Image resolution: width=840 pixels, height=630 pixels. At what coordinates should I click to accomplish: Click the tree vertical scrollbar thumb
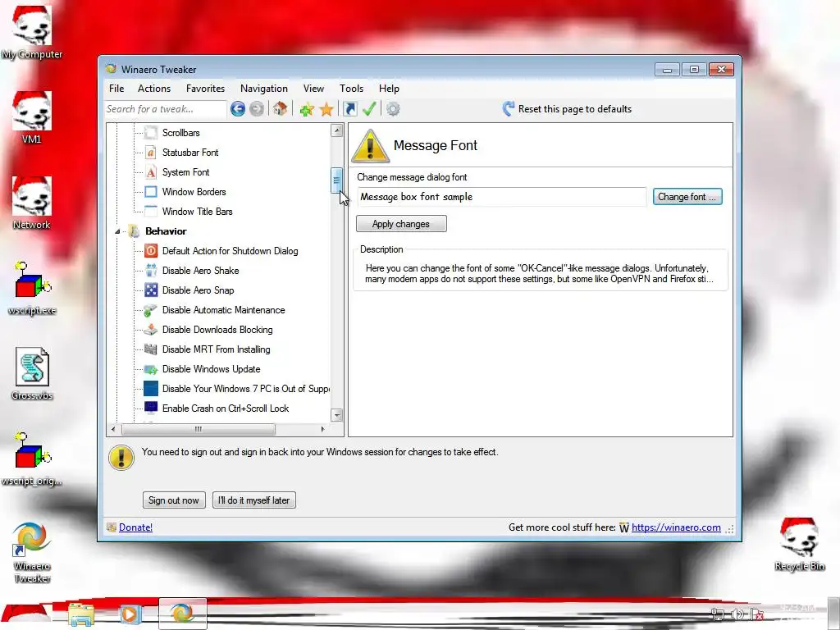336,180
